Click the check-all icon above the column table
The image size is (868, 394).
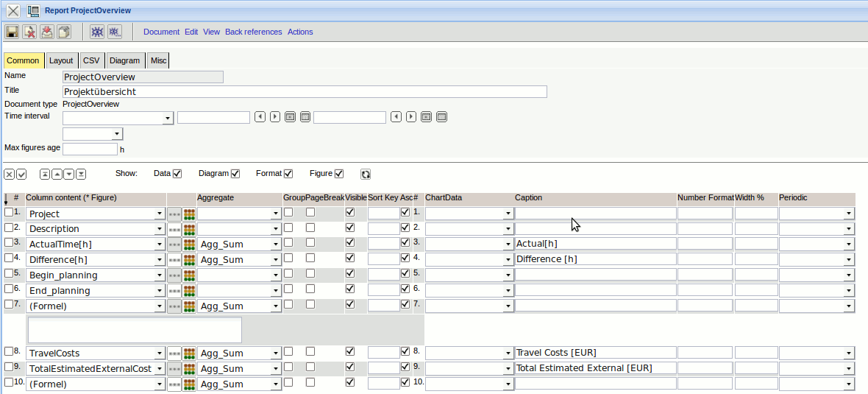click(x=21, y=175)
